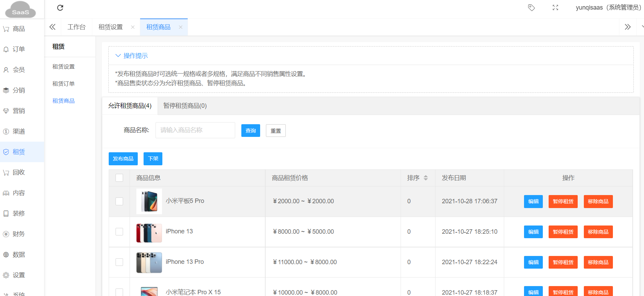
Task: Open 数据 in left sidebar
Action: tap(22, 255)
